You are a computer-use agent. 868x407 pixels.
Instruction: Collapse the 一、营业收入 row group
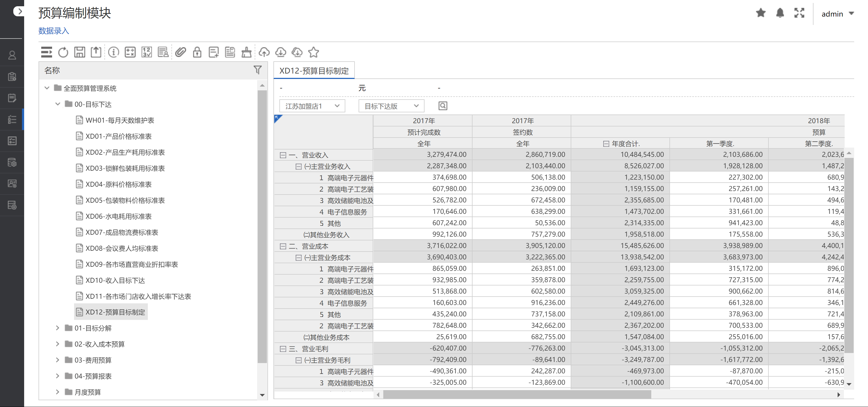[283, 155]
